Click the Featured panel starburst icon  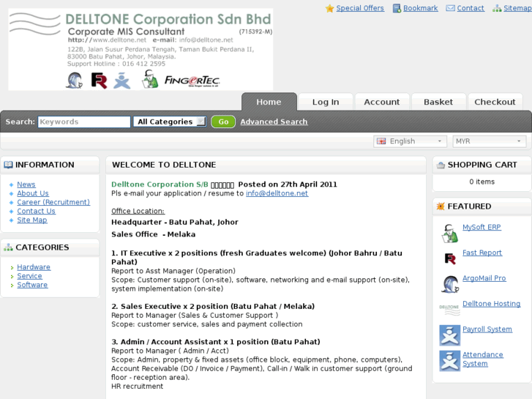point(441,206)
